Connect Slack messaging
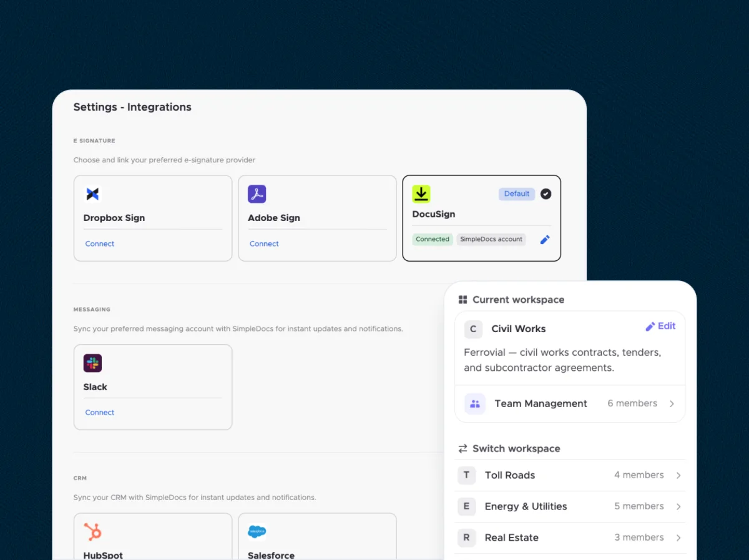The image size is (749, 560). 100,412
